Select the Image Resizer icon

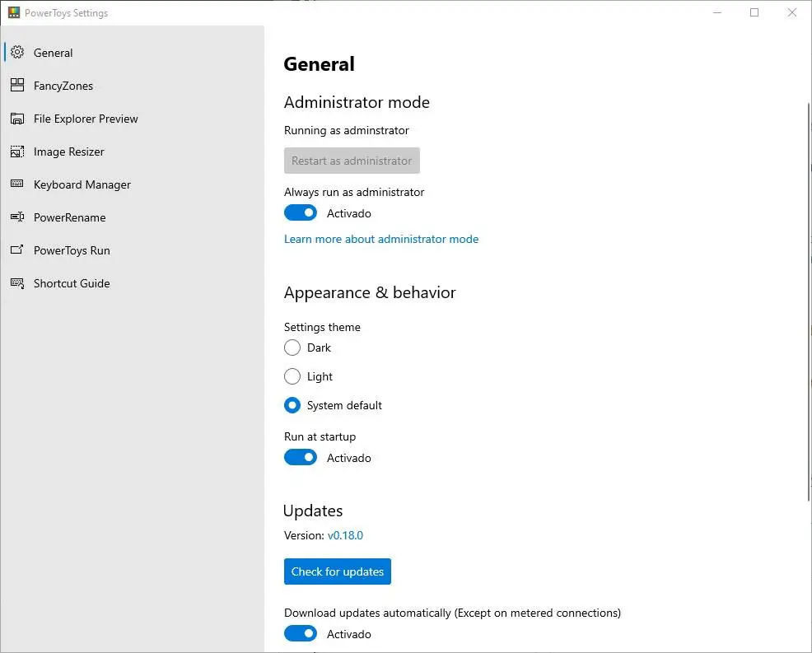click(x=17, y=152)
